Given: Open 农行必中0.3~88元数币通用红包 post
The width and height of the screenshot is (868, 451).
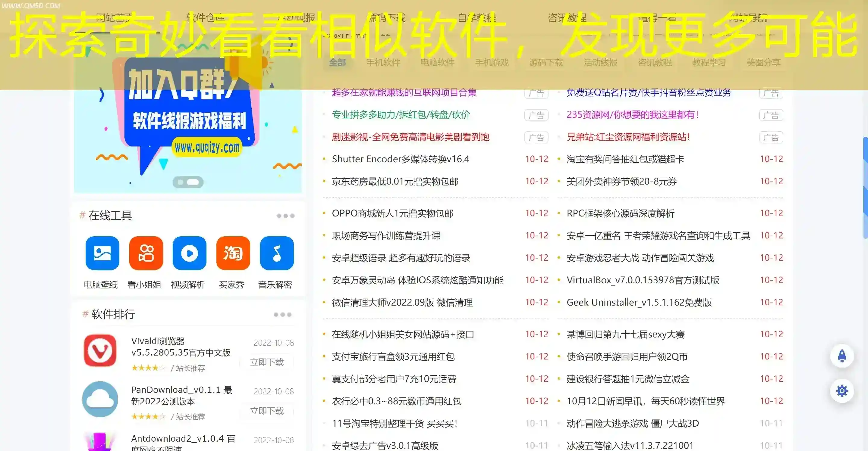Looking at the screenshot, I should [397, 401].
